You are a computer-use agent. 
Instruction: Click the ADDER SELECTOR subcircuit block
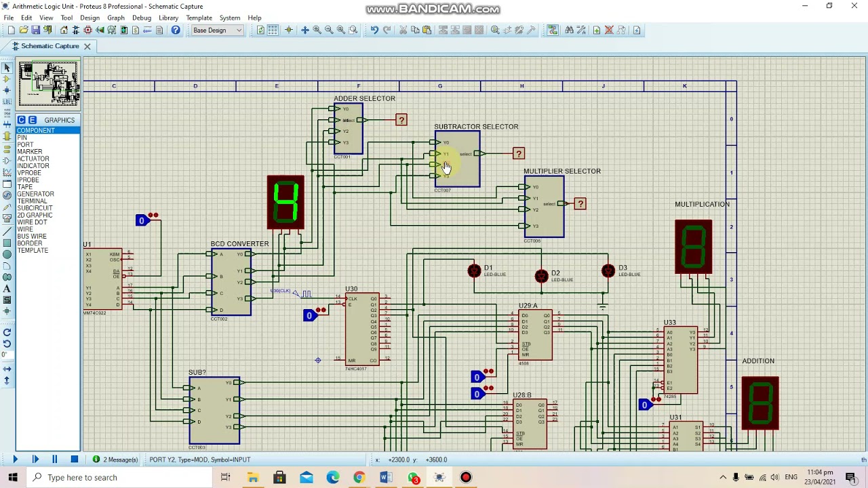[348, 129]
